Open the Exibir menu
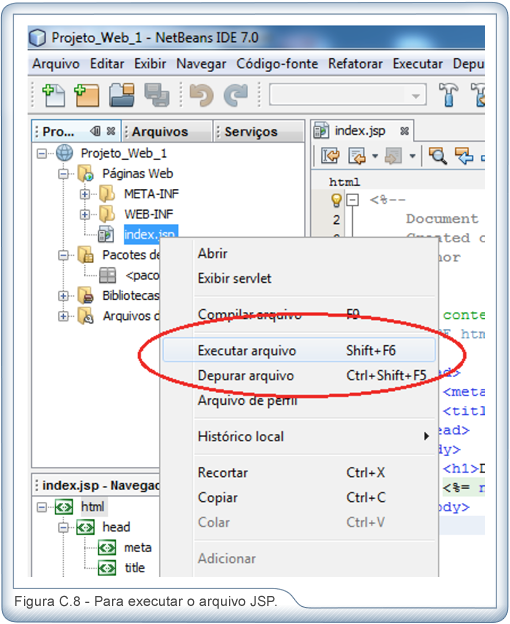This screenshot has width=510, height=624. point(150,64)
